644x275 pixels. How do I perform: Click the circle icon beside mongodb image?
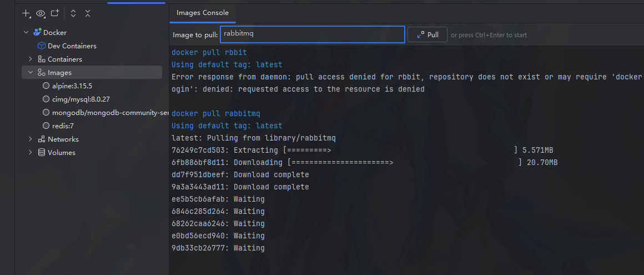[47, 112]
